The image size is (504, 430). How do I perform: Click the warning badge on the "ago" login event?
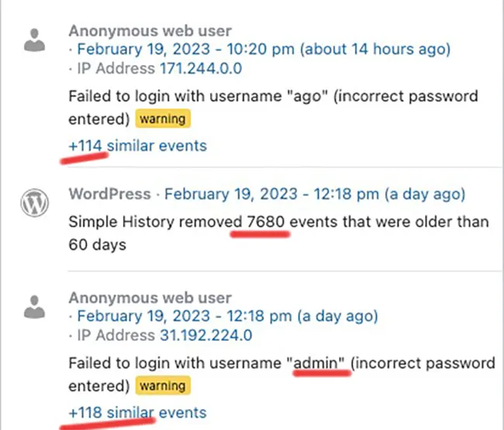coord(163,119)
